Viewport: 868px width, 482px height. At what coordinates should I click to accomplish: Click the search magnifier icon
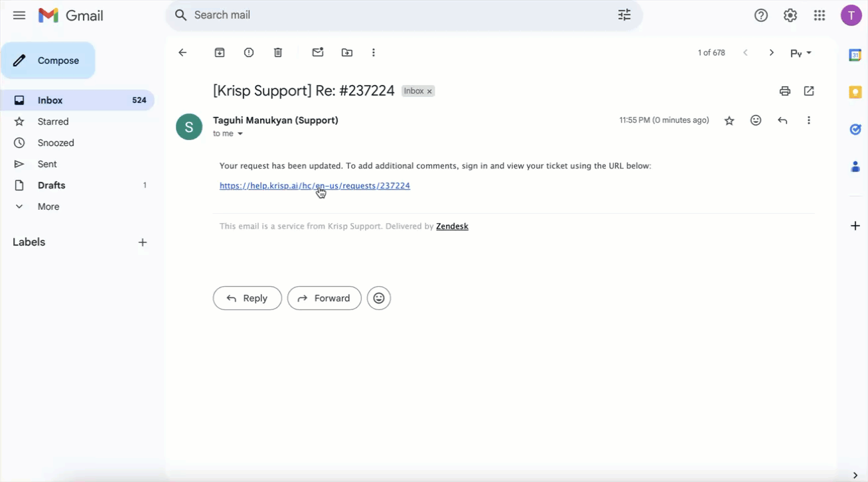point(181,15)
